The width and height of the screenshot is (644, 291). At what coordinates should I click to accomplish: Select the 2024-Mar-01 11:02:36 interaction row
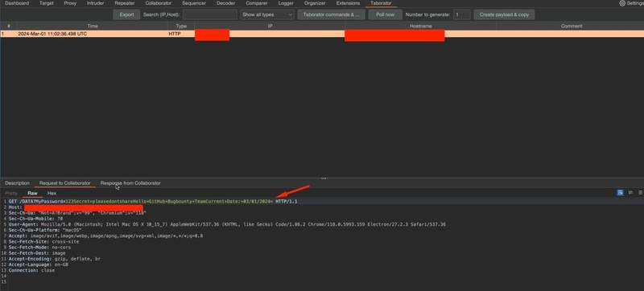click(322, 34)
